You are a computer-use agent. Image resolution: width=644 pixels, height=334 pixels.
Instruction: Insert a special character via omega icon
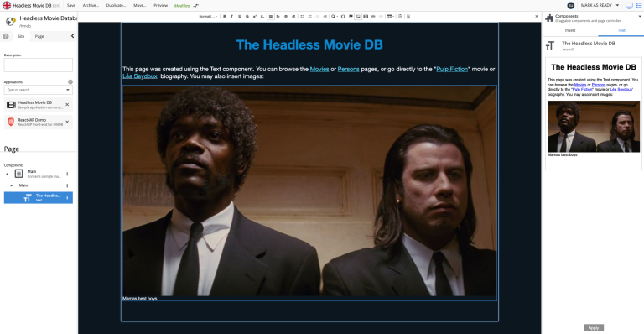[x=343, y=17]
